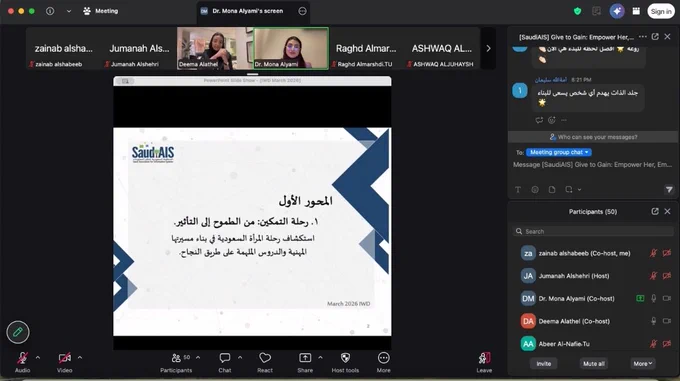Close the Participants panel
Screen dimensions: 680x381
(x=667, y=211)
